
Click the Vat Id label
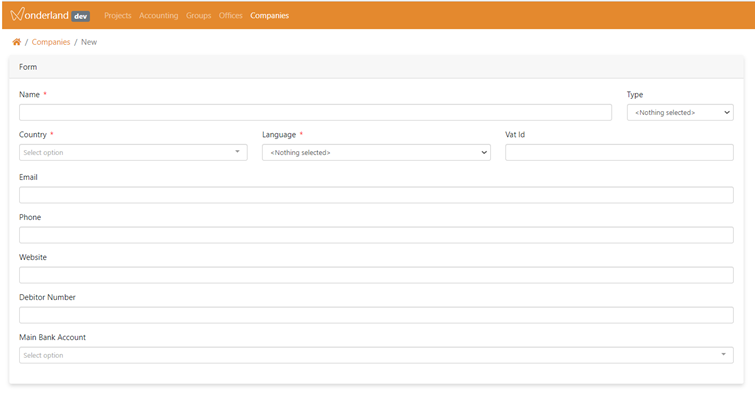tap(515, 134)
